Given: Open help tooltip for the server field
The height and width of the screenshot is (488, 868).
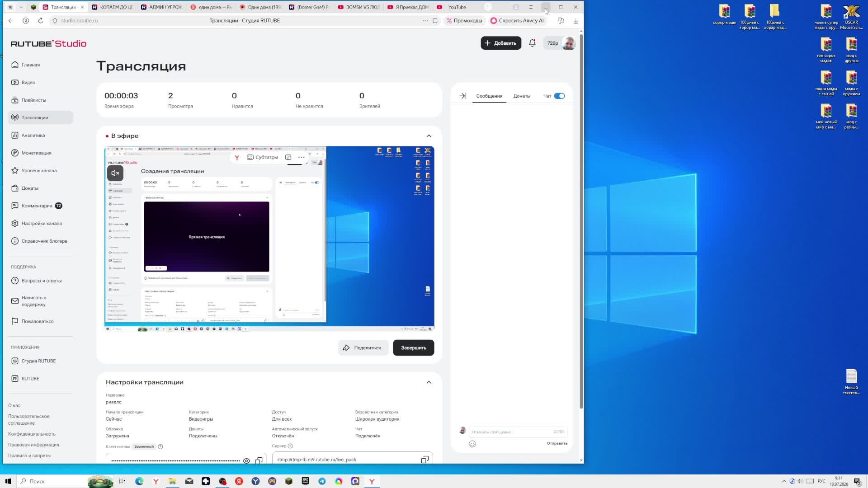Looking at the screenshot, I should (290, 446).
